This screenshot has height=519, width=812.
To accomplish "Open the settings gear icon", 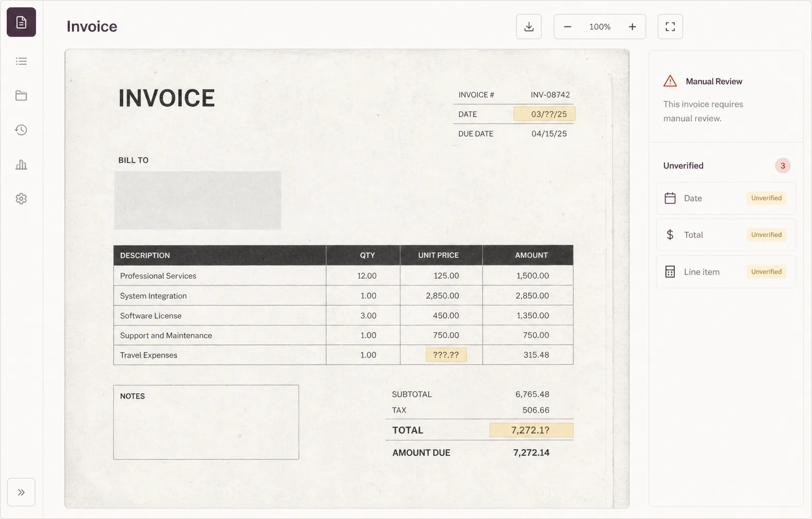I will click(21, 199).
